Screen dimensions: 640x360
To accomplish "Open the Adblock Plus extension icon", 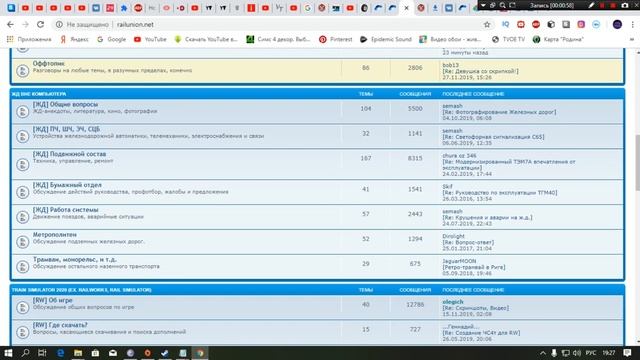I will click(x=536, y=24).
